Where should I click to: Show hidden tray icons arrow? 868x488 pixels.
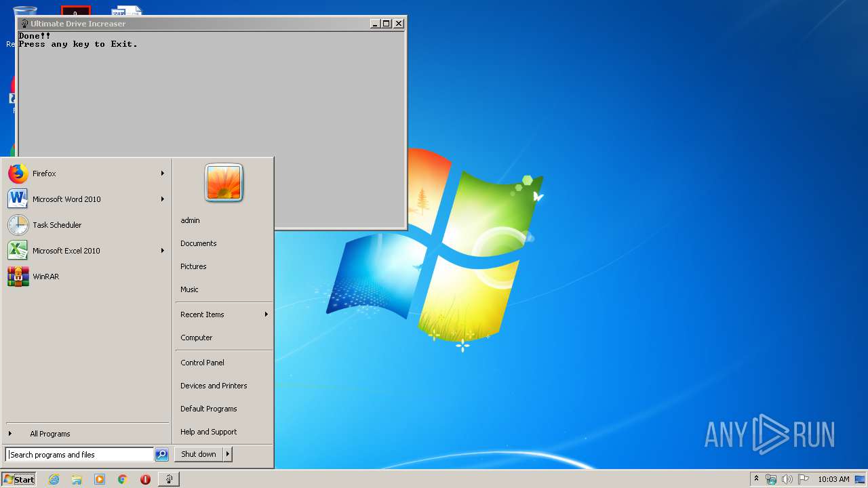click(756, 479)
